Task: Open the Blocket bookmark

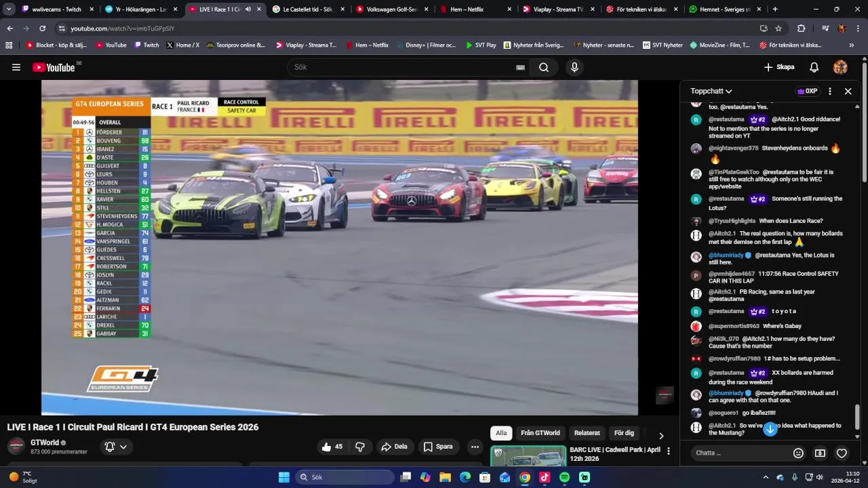Action: tap(56, 45)
